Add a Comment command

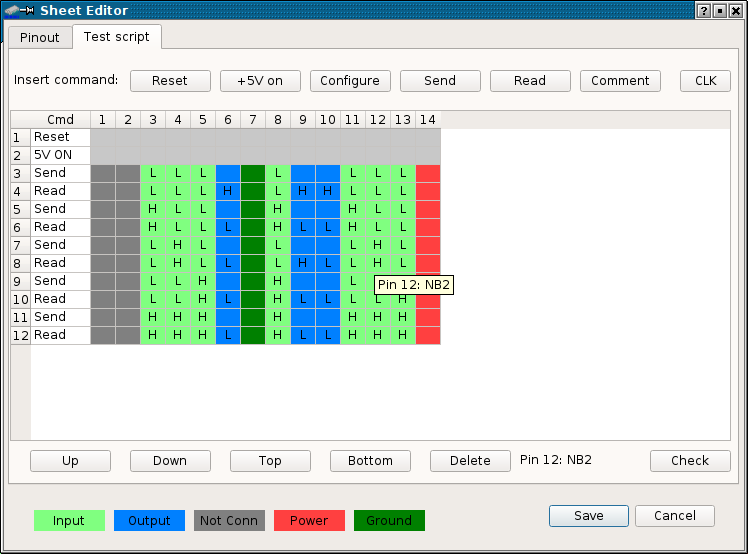point(620,81)
